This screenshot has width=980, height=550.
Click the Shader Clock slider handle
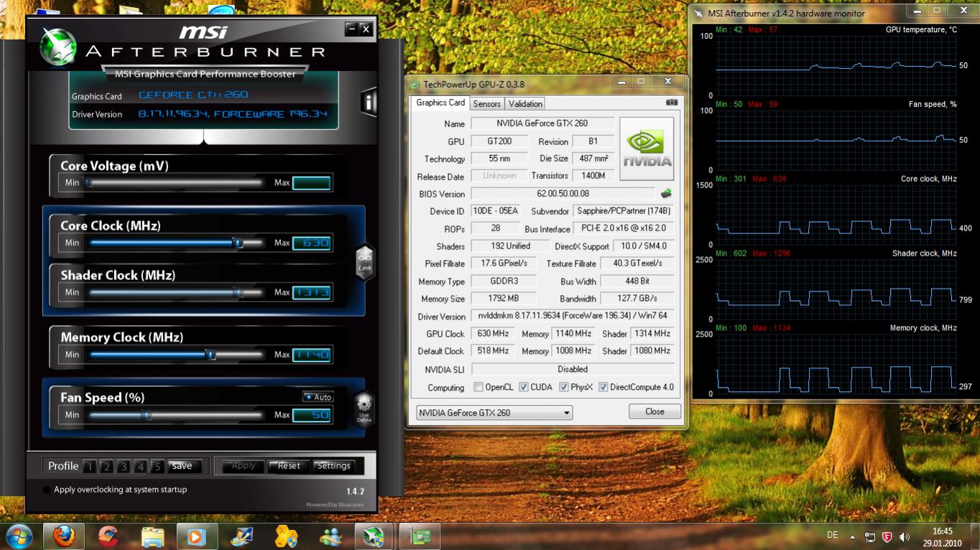[x=238, y=292]
